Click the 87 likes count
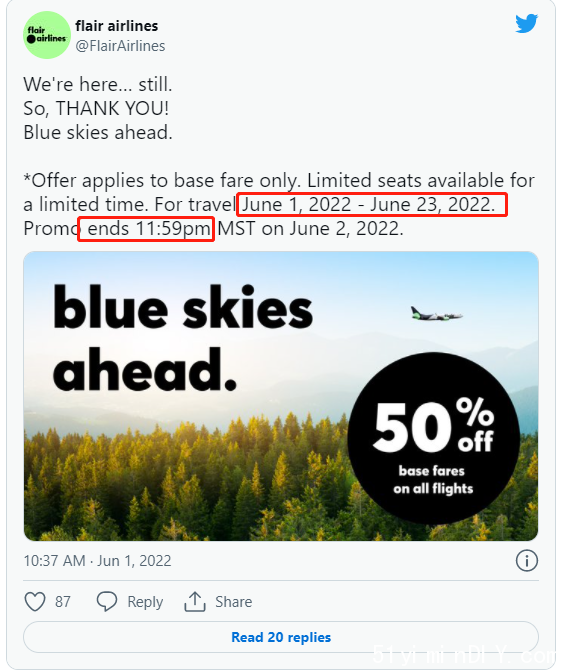 (62, 602)
